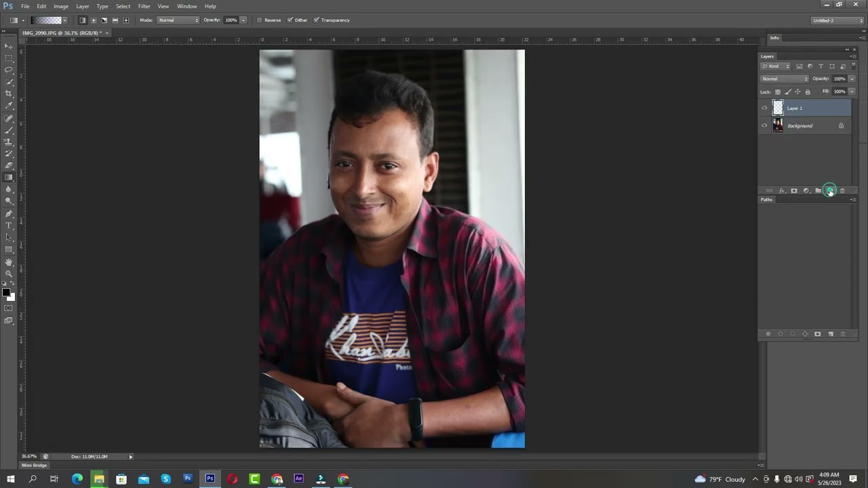
Task: Add a layer style (fx)
Action: pyautogui.click(x=782, y=190)
